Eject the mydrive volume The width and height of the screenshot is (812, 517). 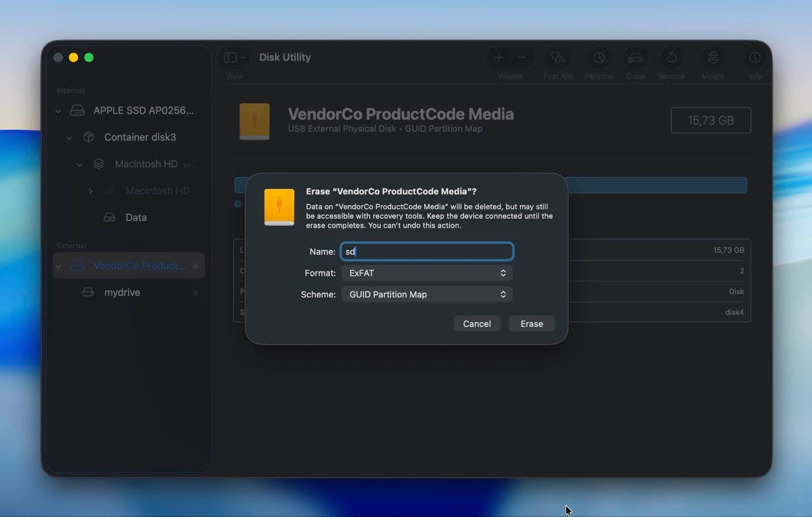195,293
